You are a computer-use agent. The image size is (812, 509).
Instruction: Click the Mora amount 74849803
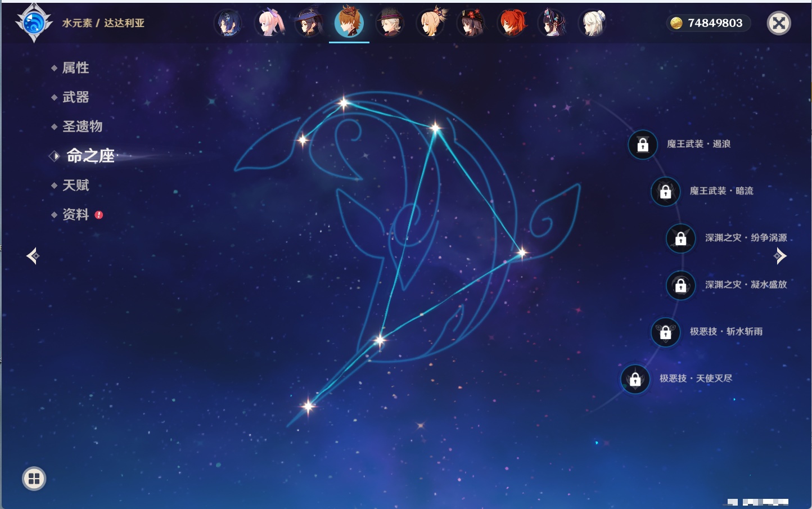click(x=715, y=23)
